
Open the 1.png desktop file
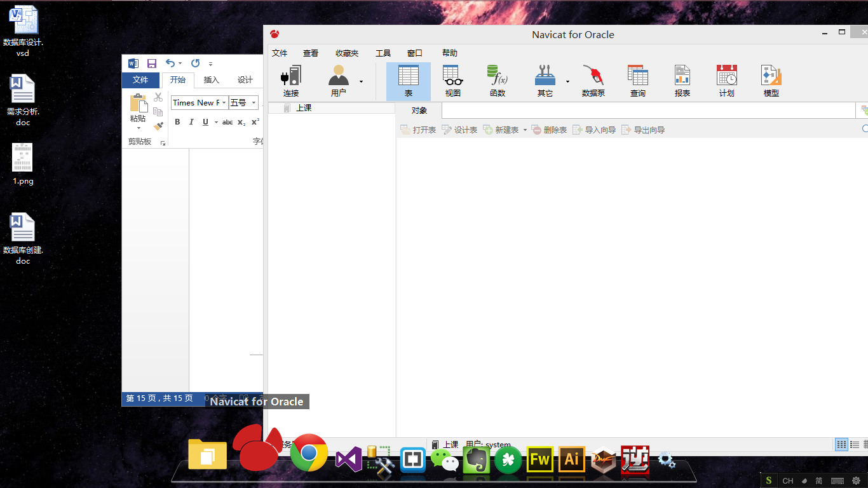[23, 164]
